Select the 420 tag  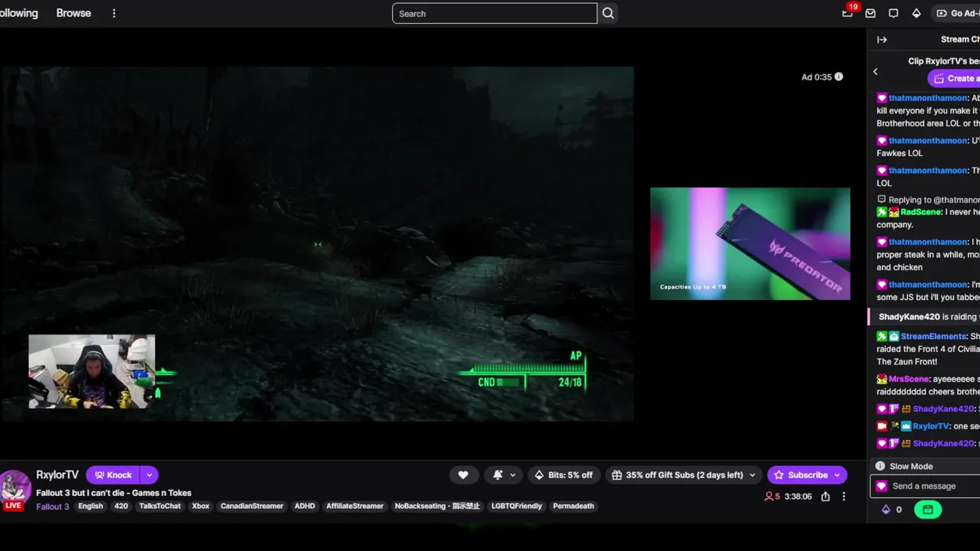tap(121, 506)
